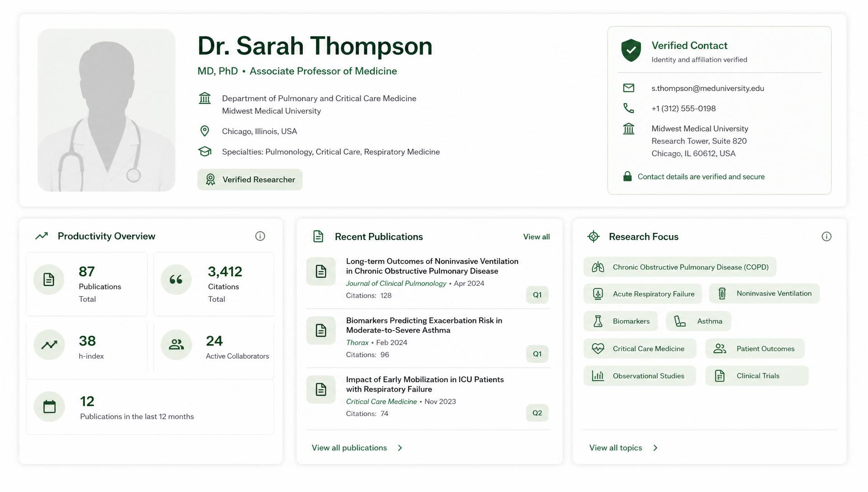The width and height of the screenshot is (868, 492).
Task: Click the Q1 badge on the Noninvasive Ventilation paper
Action: tap(537, 295)
